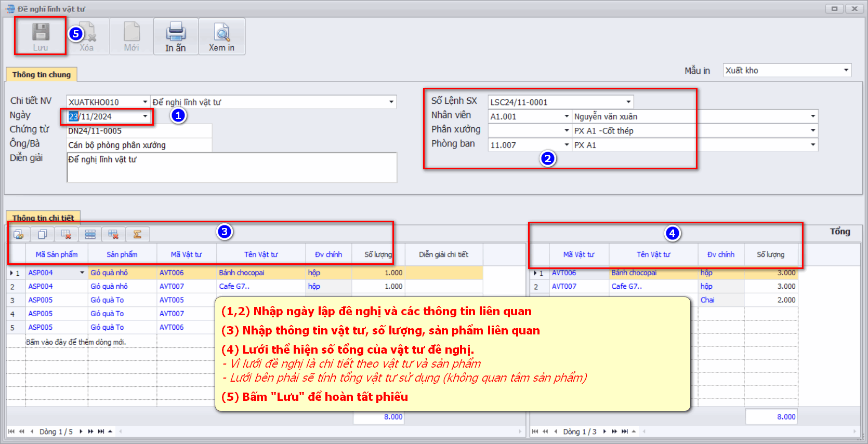Click the Mã Sản phẩm column header
The image size is (868, 444).
click(57, 254)
